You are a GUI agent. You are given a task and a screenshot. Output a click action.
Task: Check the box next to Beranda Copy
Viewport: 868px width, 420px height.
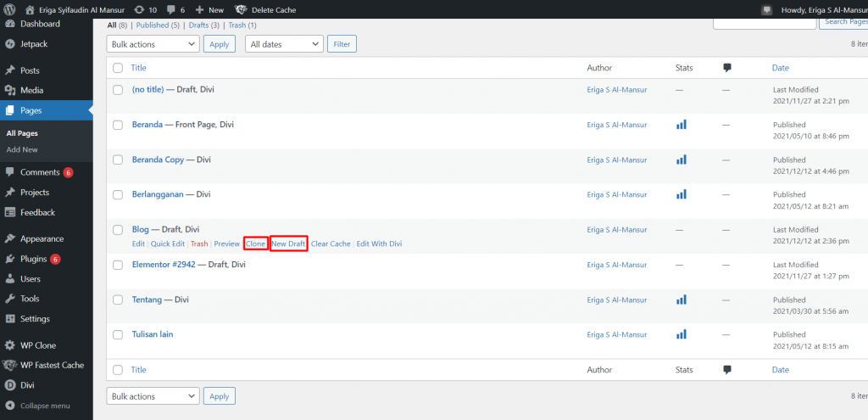(118, 160)
